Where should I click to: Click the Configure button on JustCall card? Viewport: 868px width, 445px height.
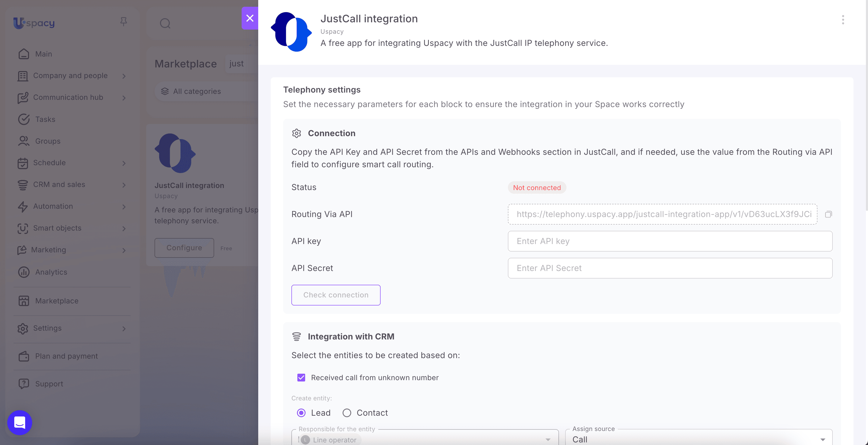click(x=184, y=248)
